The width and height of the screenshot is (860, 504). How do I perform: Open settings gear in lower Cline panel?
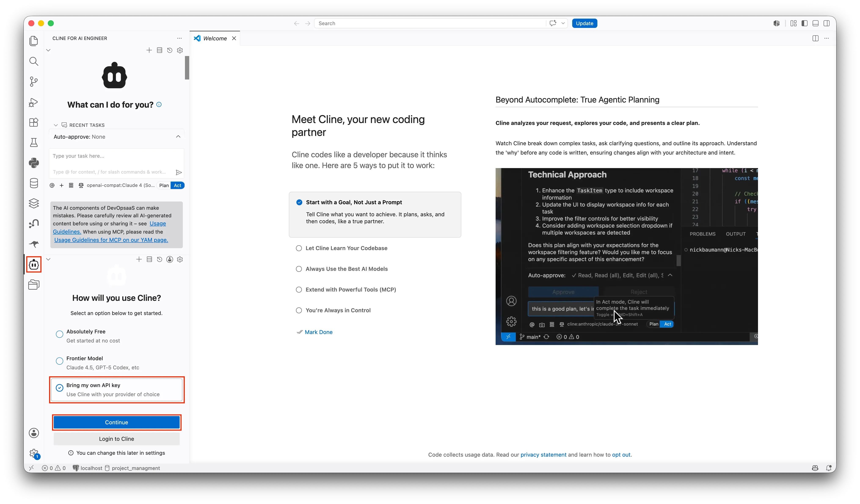[180, 259]
